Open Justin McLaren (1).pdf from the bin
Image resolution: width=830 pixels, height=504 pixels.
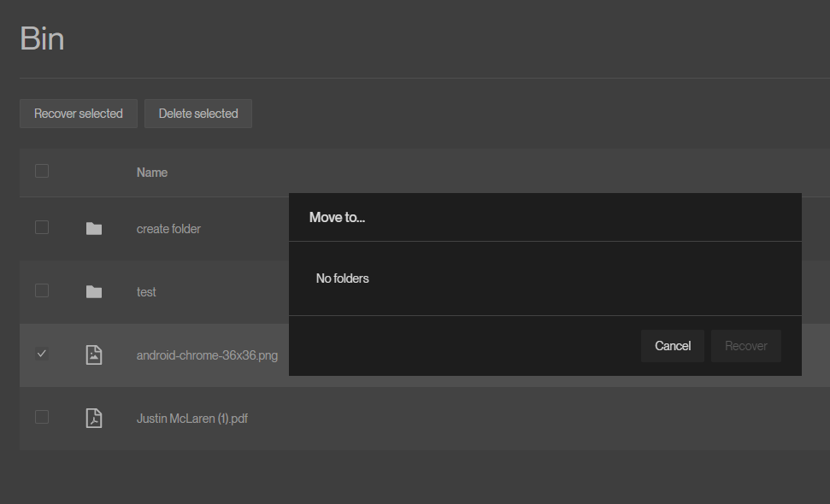pyautogui.click(x=192, y=418)
